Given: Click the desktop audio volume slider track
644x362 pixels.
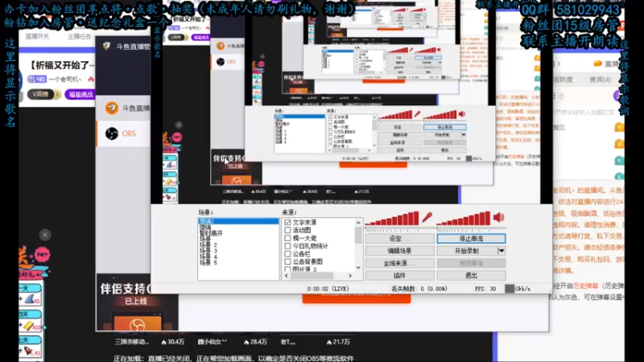Looking at the screenshot, I should pyautogui.click(x=472, y=228).
